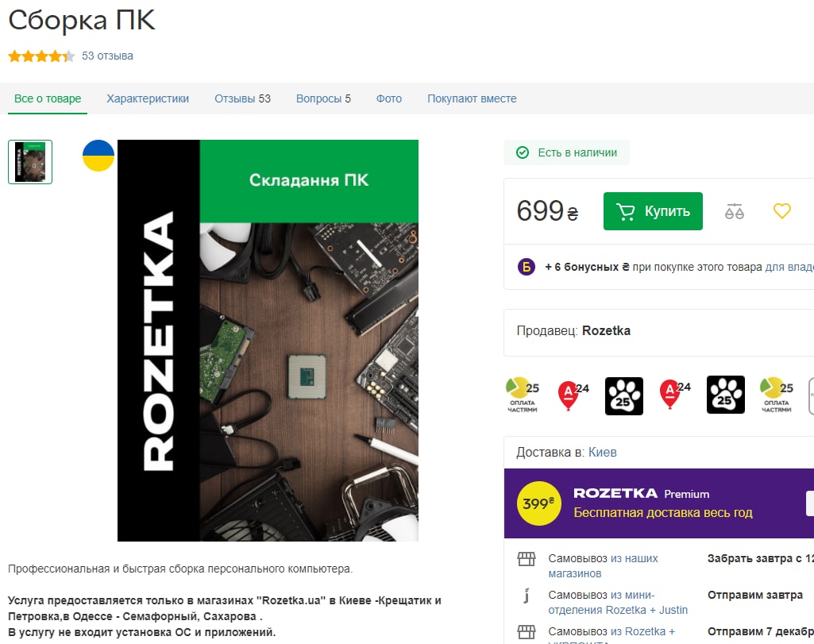Click the star rating near the title
The height and width of the screenshot is (644, 814).
click(41, 56)
